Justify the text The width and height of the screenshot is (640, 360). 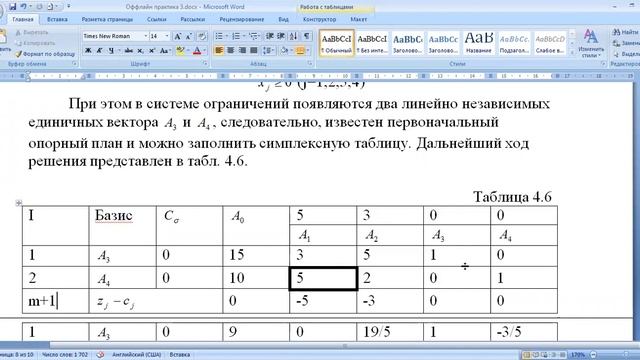coord(253,50)
